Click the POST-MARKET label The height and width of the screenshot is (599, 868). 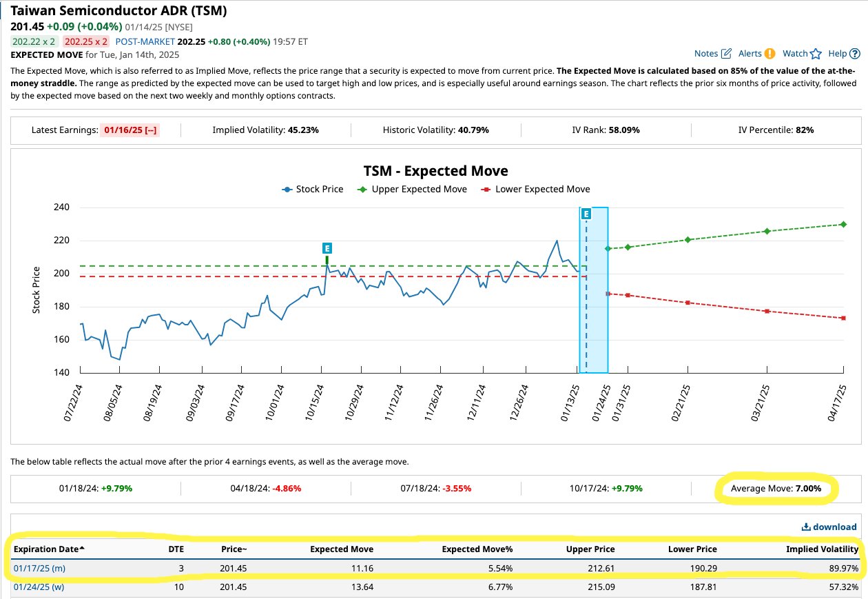145,41
